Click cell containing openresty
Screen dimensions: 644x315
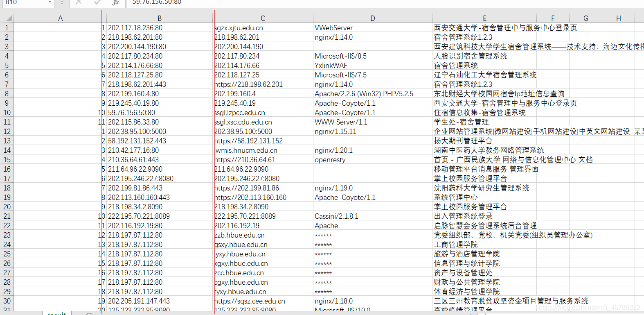[373, 160]
